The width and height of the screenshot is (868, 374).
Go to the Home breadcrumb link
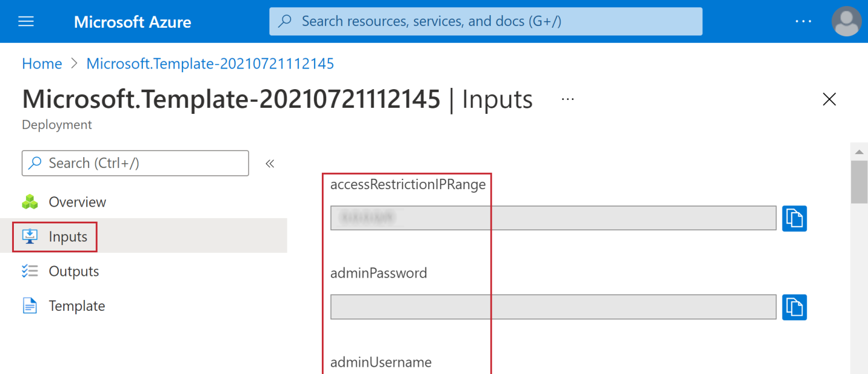pyautogui.click(x=42, y=64)
